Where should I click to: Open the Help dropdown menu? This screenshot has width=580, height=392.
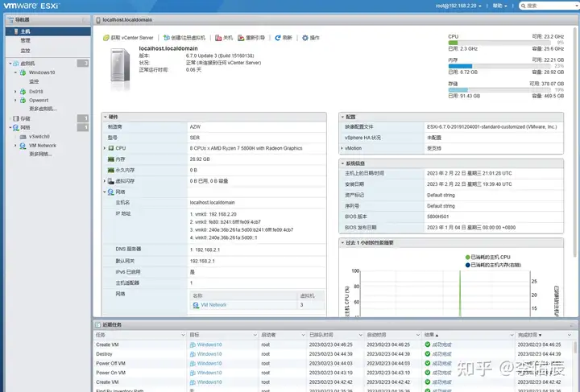(x=499, y=6)
